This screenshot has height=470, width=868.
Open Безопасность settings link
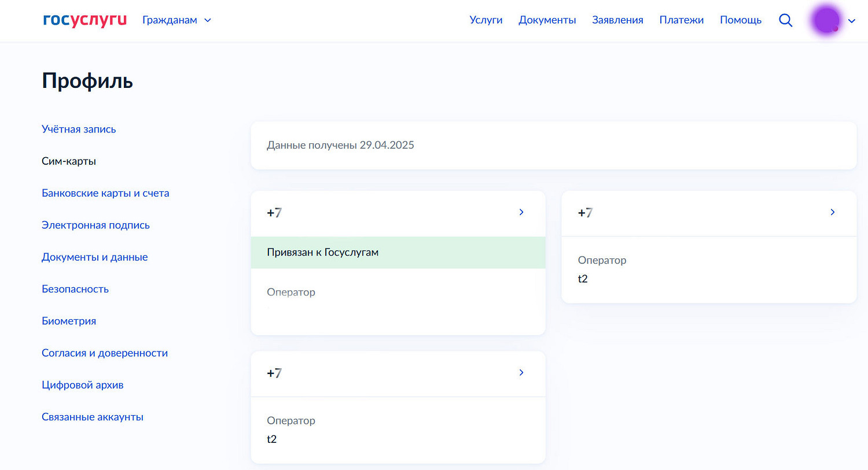(x=75, y=289)
